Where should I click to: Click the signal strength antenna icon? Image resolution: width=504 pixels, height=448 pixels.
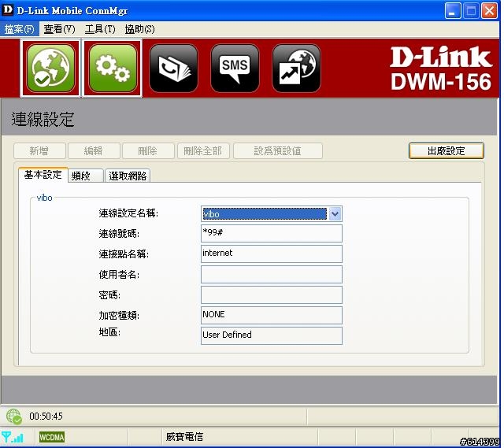pyautogui.click(x=13, y=438)
